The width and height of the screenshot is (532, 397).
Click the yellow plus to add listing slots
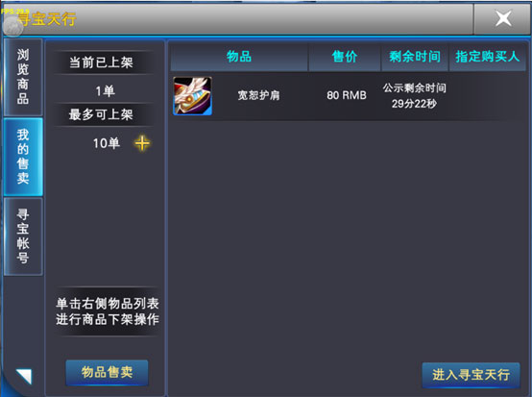[x=142, y=143]
